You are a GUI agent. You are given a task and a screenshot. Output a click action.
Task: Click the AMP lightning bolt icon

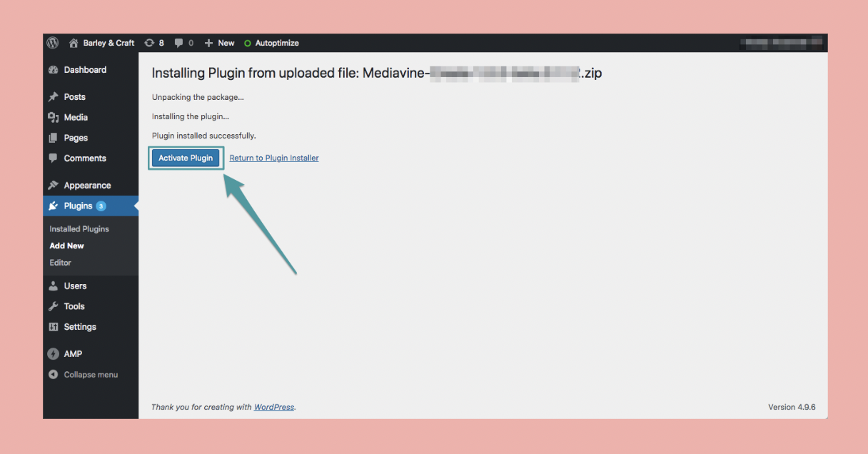point(53,354)
